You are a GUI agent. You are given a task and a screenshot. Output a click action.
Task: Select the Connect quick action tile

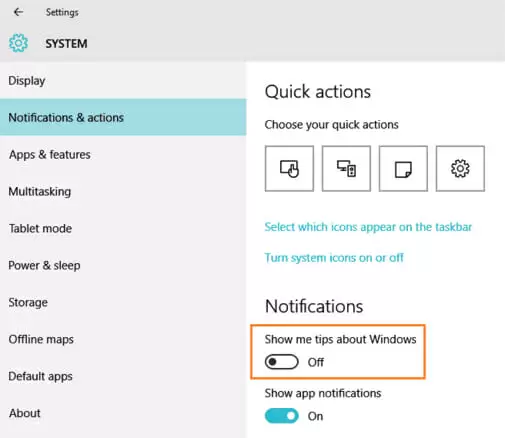click(x=346, y=168)
